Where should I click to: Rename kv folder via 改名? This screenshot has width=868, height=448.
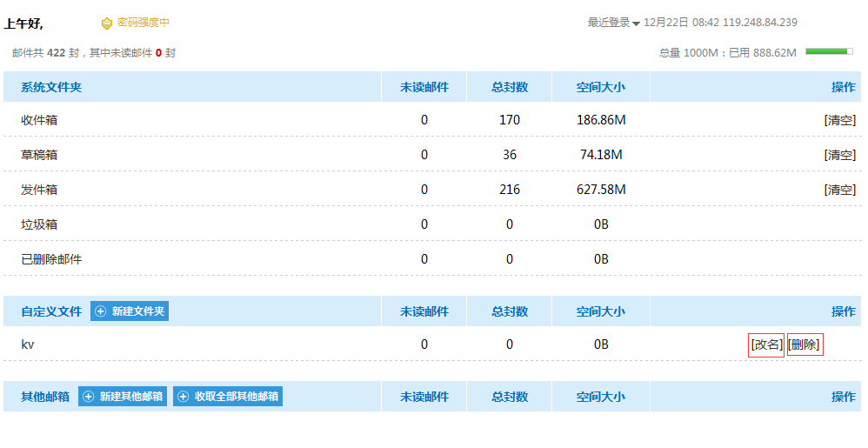coord(766,344)
